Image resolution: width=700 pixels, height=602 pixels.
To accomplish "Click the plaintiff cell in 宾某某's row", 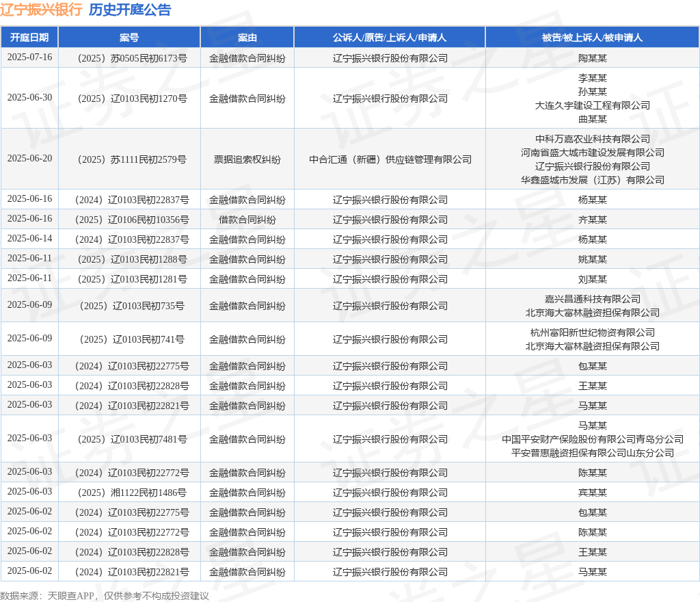I will (x=390, y=493).
